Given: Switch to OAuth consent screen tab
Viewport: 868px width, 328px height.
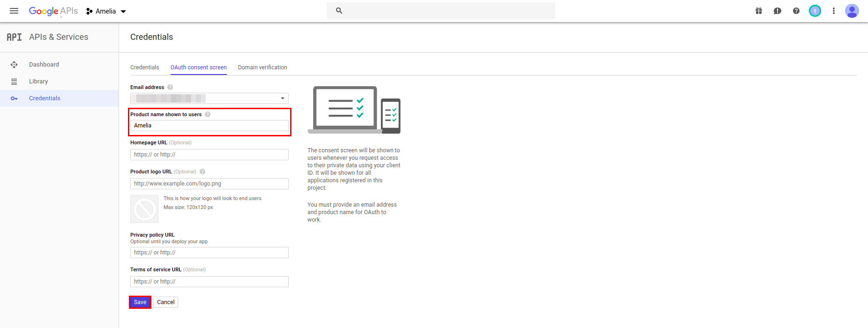Looking at the screenshot, I should tap(199, 67).
